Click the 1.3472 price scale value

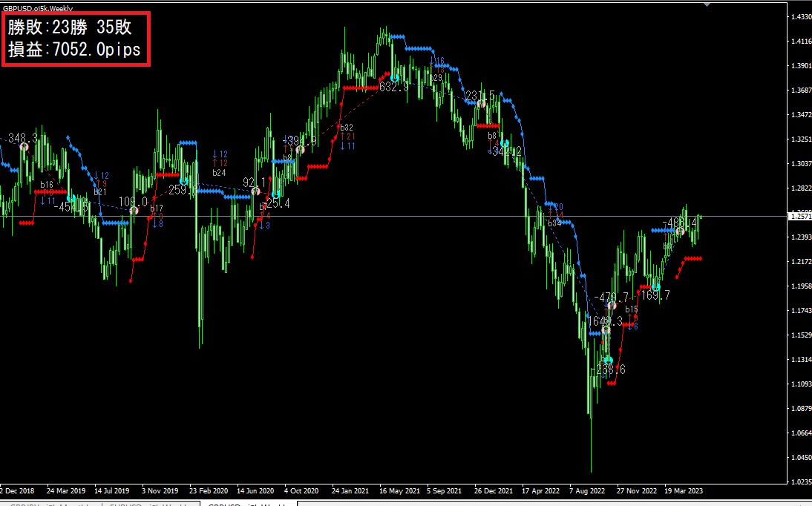[801, 114]
